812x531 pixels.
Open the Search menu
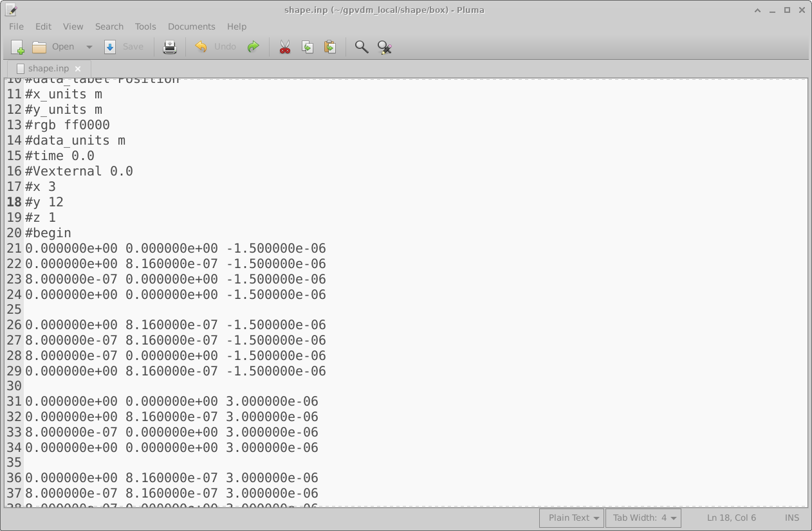coord(109,26)
